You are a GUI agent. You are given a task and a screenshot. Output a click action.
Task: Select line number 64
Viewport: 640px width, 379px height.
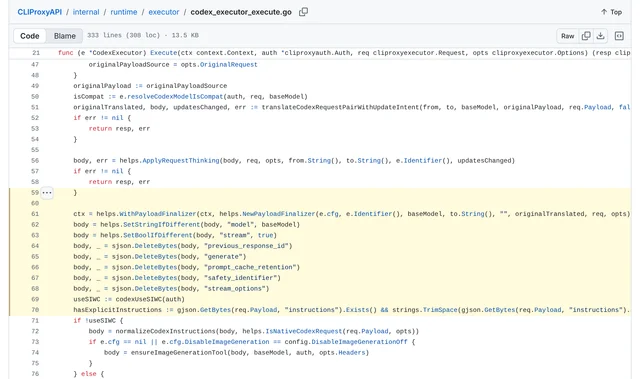[x=35, y=246]
